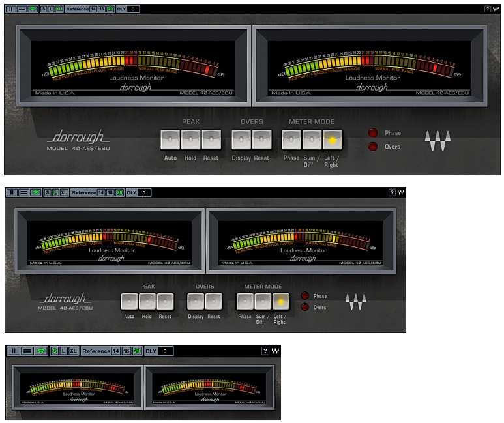Click Waves W logo icon in L-size plugin toolbar
The image size is (504, 423).
400,192
